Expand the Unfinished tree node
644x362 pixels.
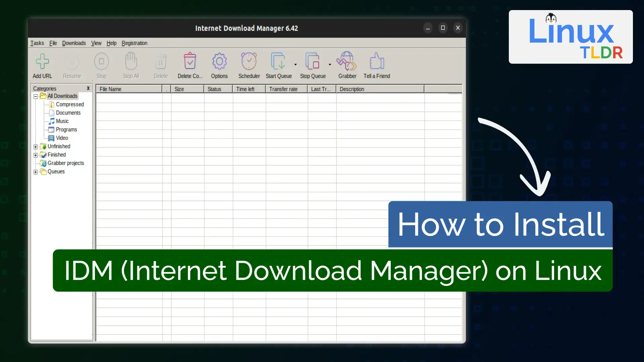click(36, 147)
